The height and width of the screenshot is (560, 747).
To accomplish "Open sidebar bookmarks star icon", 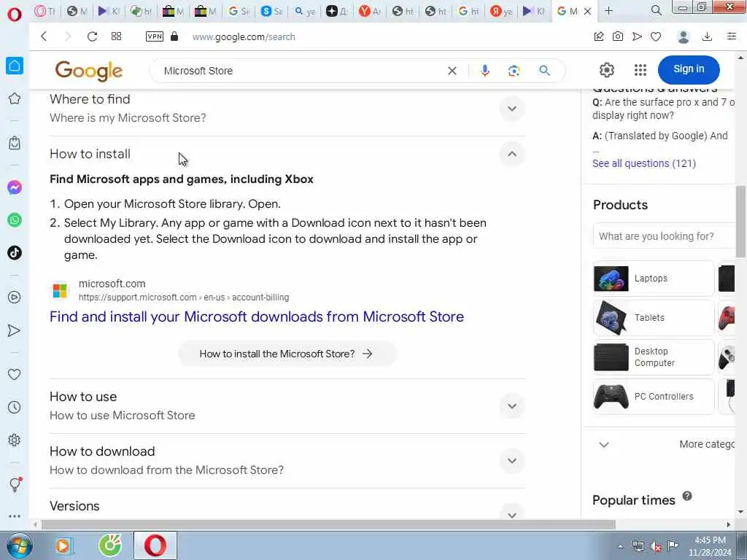I will [15, 98].
